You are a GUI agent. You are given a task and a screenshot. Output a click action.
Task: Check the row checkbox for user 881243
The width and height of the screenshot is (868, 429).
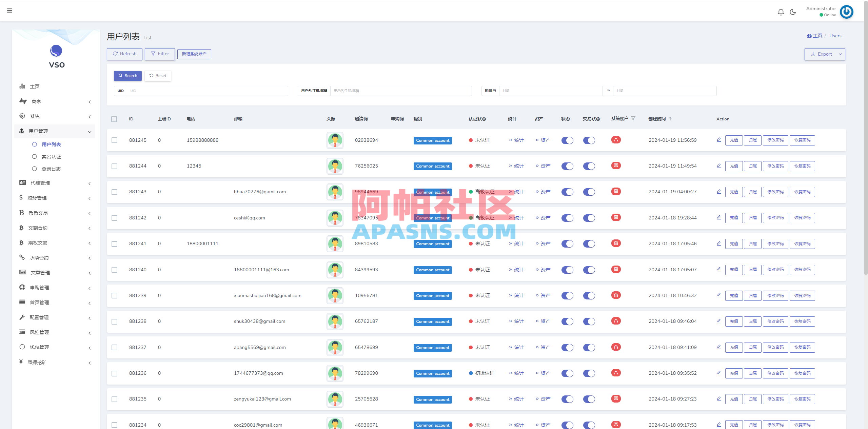click(114, 192)
